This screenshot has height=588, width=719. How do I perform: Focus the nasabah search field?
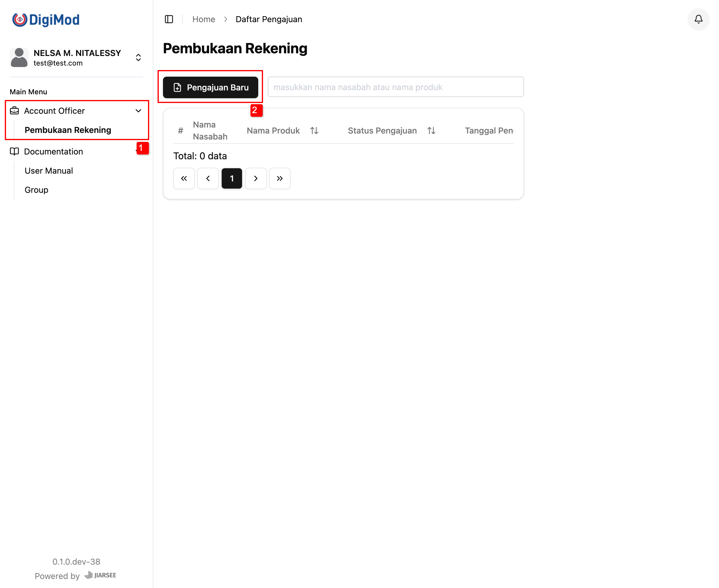[x=395, y=87]
